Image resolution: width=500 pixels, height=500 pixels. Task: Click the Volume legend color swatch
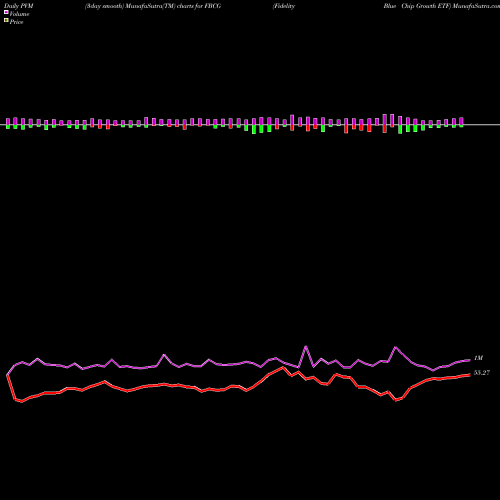pyautogui.click(x=6, y=13)
